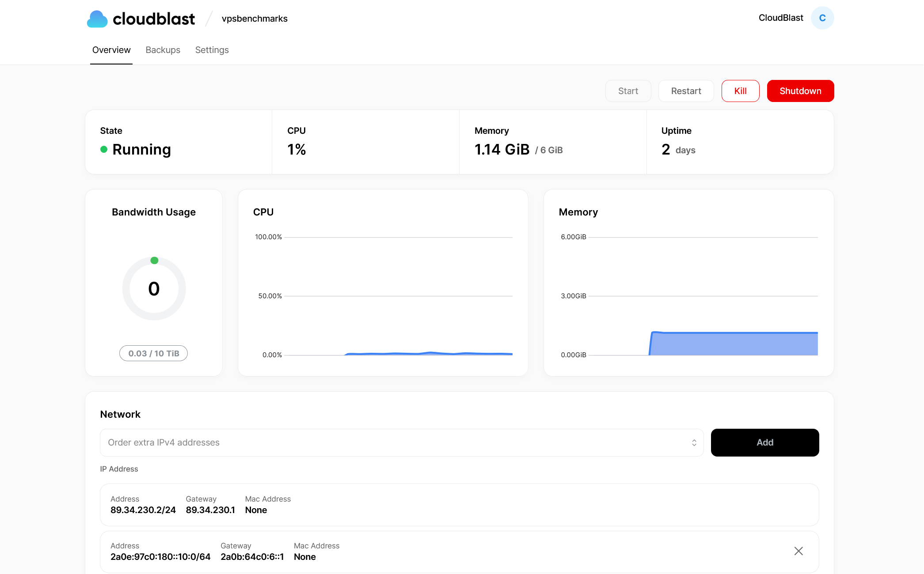Image resolution: width=924 pixels, height=574 pixels.
Task: Click the up-down chevron in IPv4 selector
Action: pos(694,442)
